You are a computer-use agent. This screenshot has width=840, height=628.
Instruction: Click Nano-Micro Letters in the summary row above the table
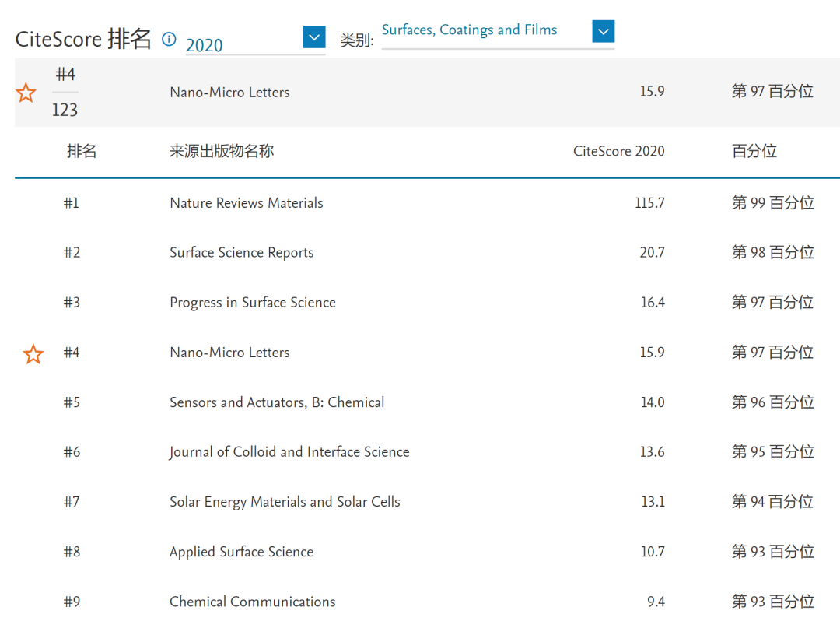coord(229,92)
